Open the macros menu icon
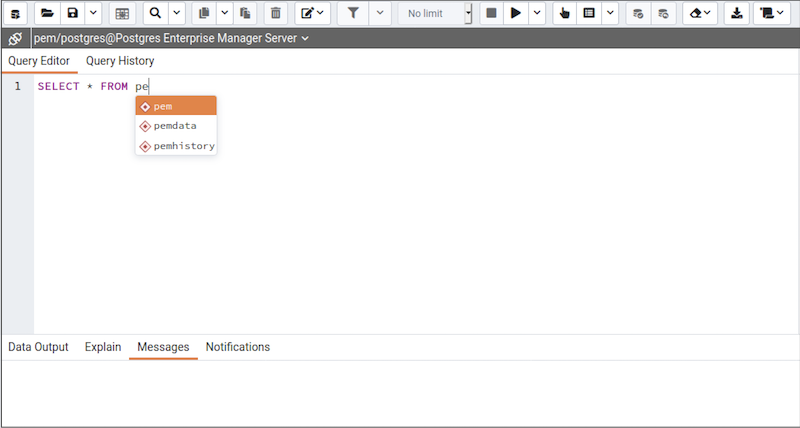Image resolution: width=800 pixels, height=428 pixels. (771, 14)
